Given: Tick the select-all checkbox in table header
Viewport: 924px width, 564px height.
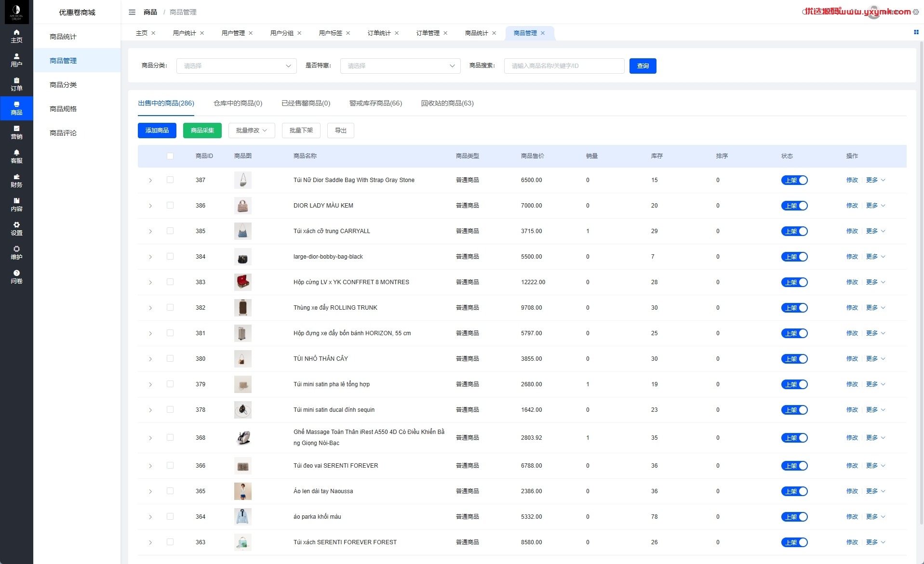Looking at the screenshot, I should pyautogui.click(x=170, y=156).
